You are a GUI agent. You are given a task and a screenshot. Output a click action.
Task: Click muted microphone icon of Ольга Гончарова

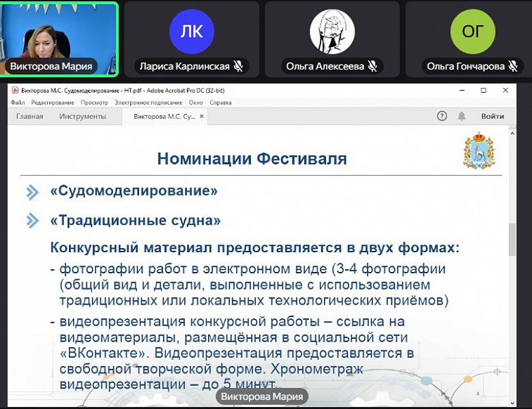pyautogui.click(x=513, y=66)
